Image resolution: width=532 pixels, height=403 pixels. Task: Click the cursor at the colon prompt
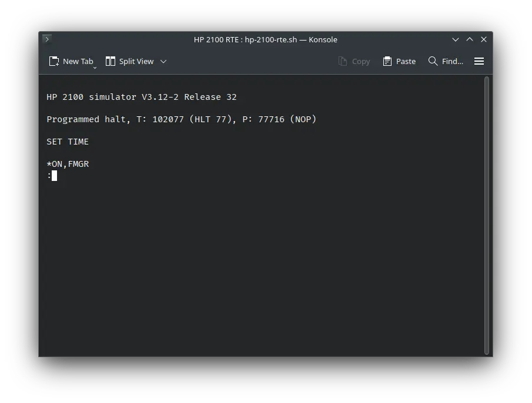click(x=54, y=175)
